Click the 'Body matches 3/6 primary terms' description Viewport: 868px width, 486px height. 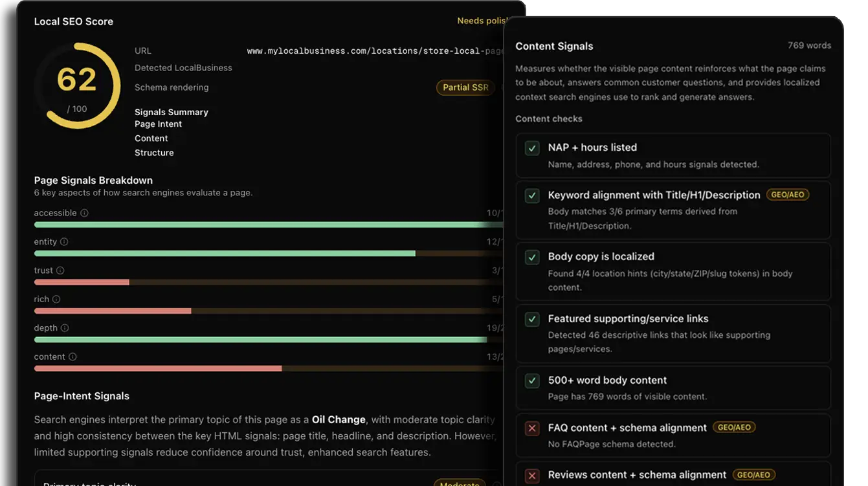click(x=643, y=219)
